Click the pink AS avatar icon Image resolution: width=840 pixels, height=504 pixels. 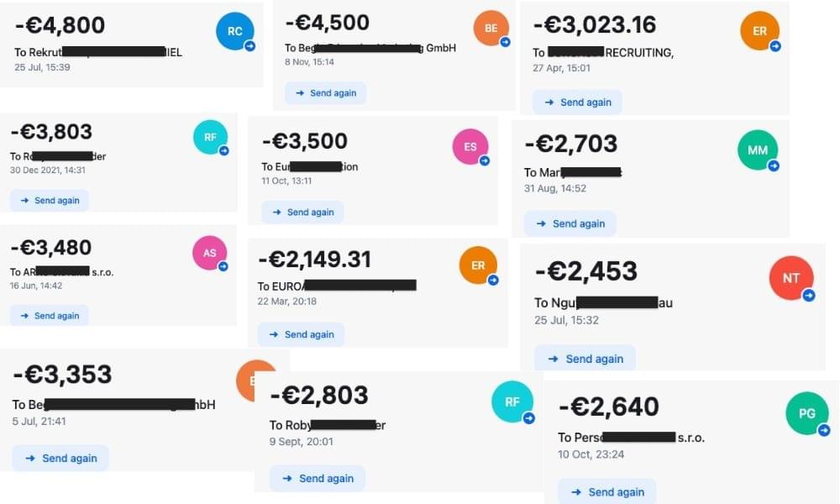click(209, 253)
